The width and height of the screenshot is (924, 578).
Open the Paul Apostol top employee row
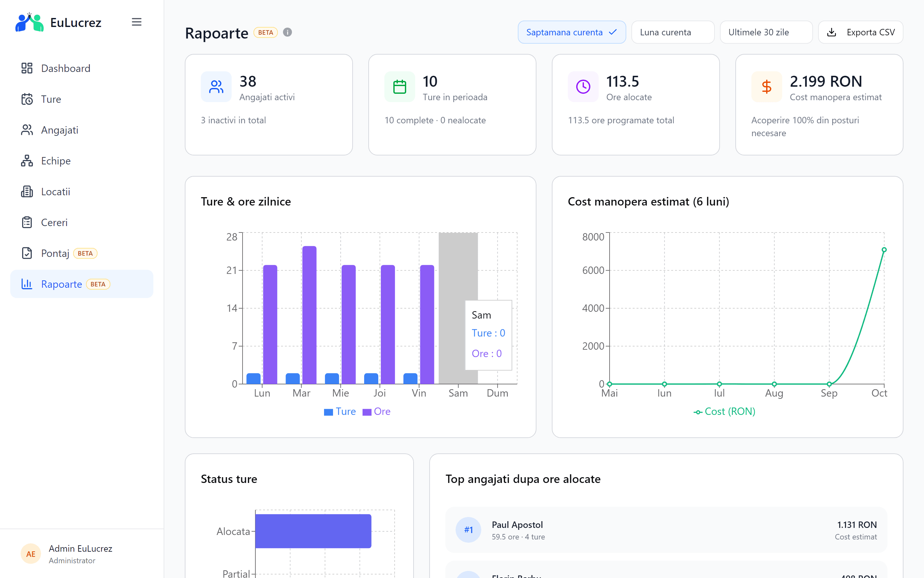(x=666, y=530)
